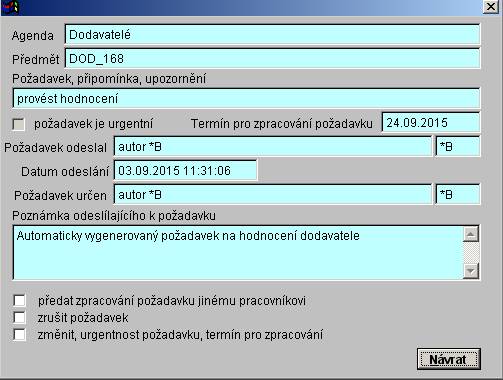Click the application icon in title bar
The image size is (503, 380).
(x=10, y=7)
